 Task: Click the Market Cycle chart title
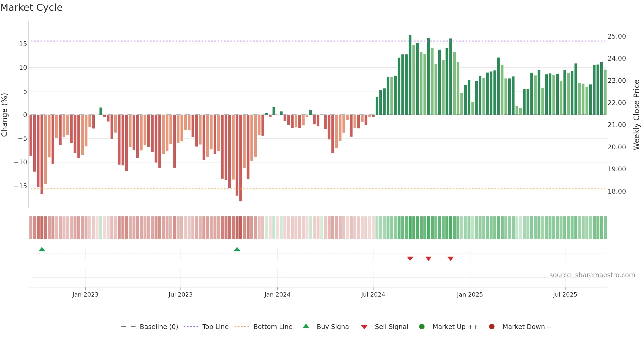coord(31,8)
